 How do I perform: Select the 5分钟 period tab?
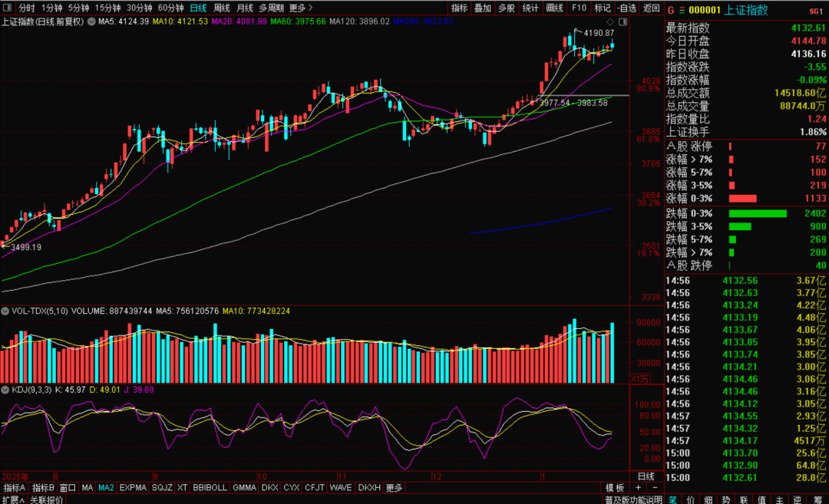[x=78, y=8]
